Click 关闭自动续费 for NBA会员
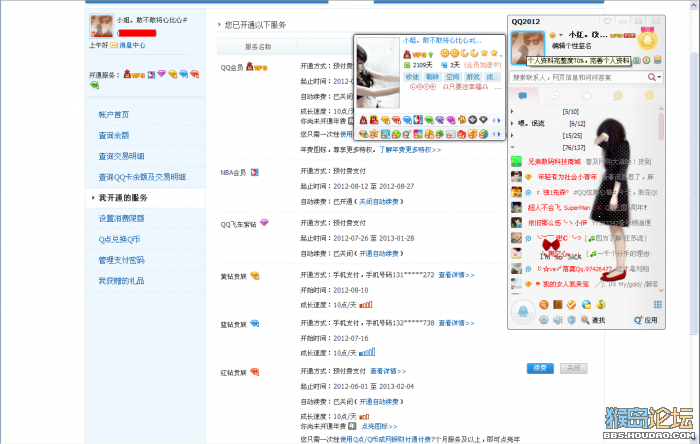700x444 pixels. click(x=379, y=202)
